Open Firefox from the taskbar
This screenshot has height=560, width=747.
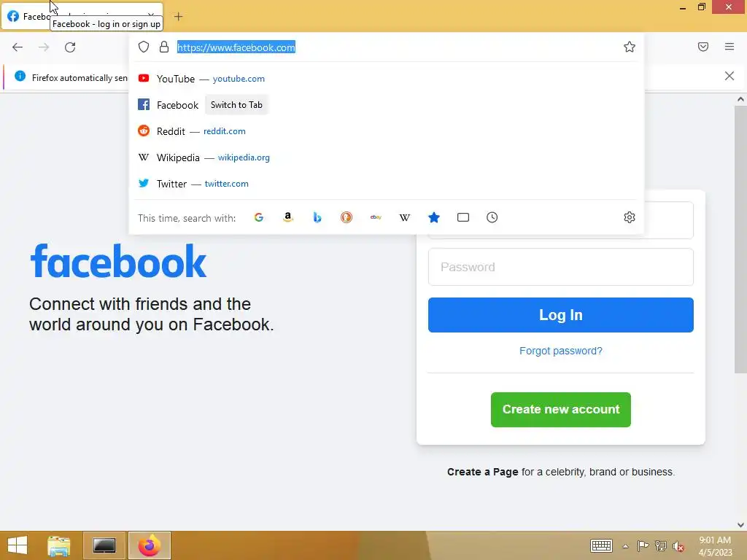[149, 545]
